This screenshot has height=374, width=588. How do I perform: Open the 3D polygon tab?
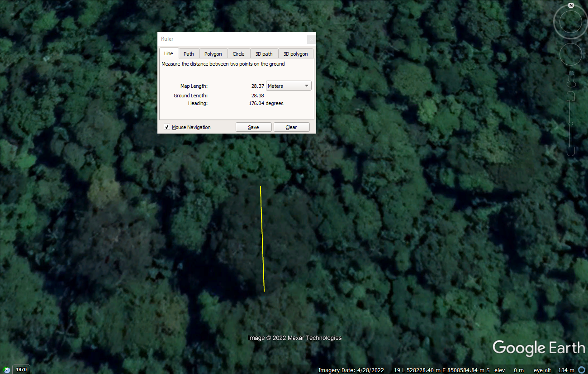tap(295, 54)
